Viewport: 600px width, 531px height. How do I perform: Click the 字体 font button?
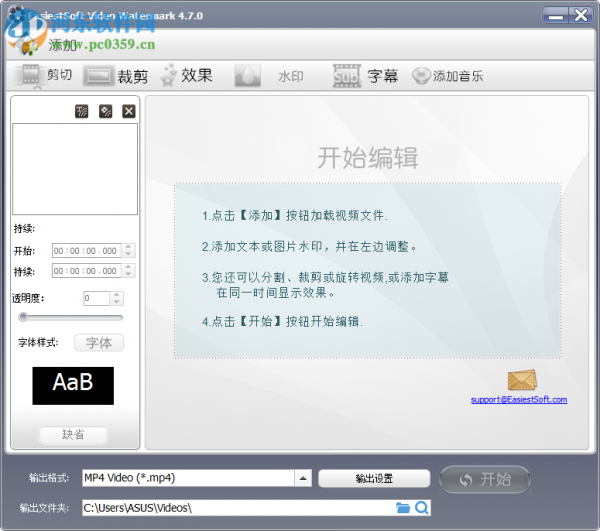[99, 343]
